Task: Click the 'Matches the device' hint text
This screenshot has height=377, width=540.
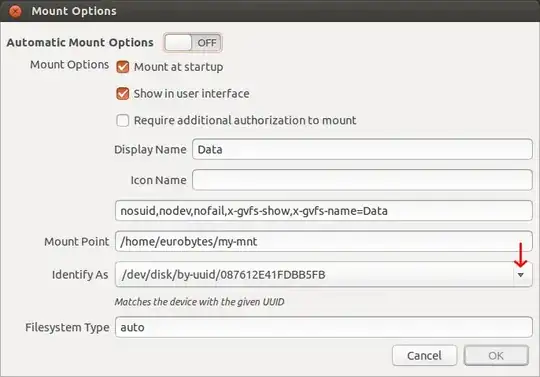Action: pyautogui.click(x=199, y=302)
